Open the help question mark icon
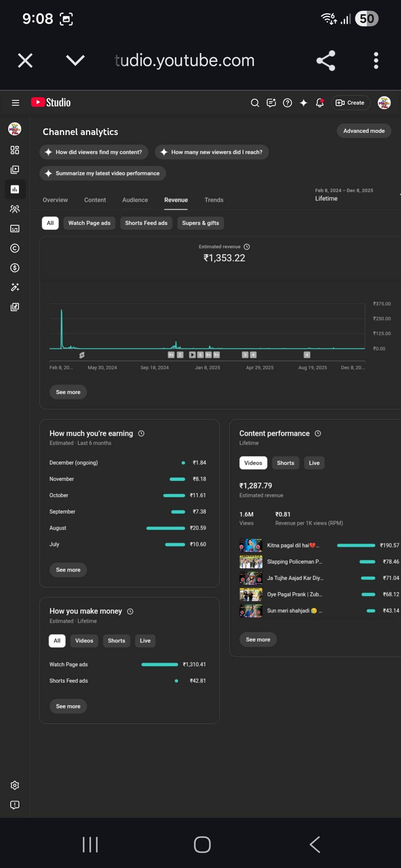The height and width of the screenshot is (868, 401). (x=287, y=103)
